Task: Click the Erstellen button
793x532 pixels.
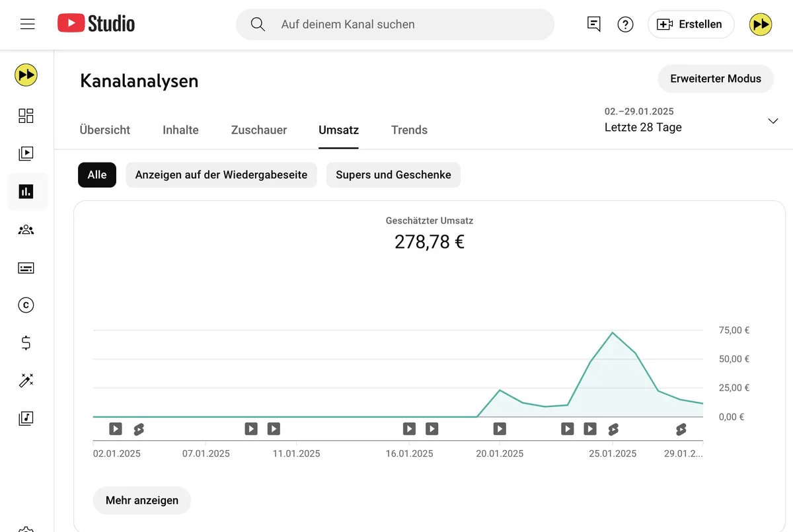Action: tap(691, 24)
